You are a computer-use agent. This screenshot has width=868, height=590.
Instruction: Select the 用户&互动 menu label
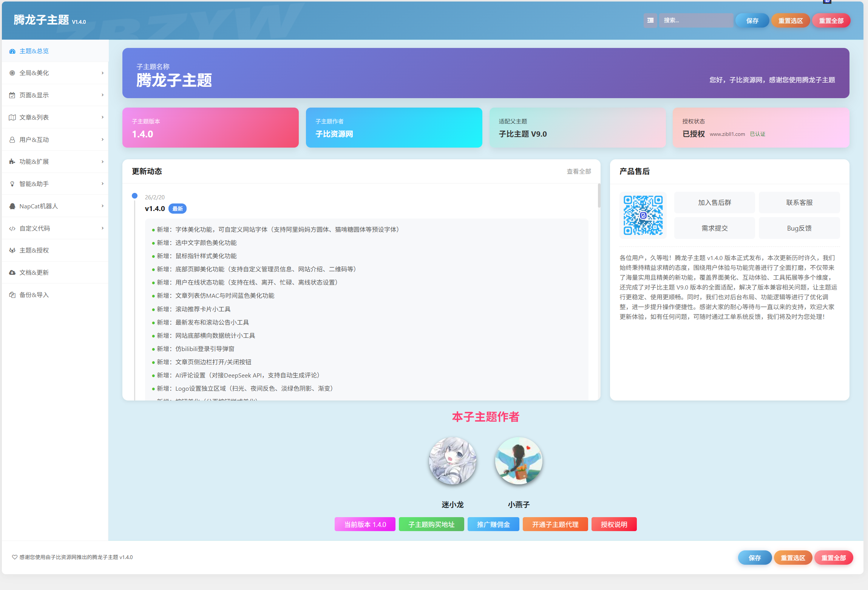click(x=34, y=140)
